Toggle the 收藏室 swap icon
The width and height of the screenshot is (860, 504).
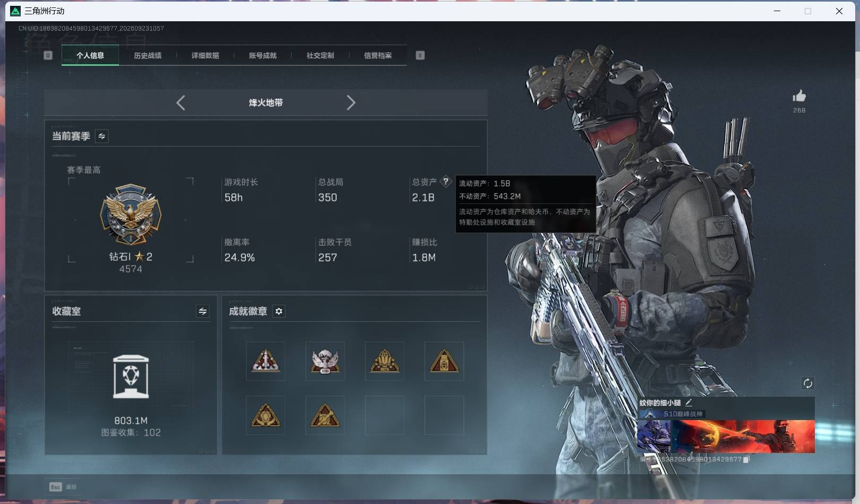202,311
